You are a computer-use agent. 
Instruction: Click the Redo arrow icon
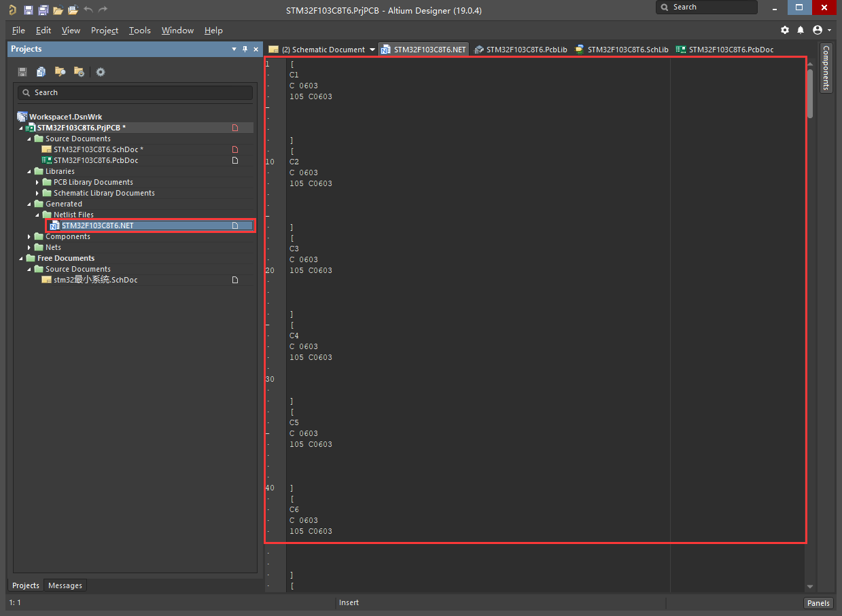point(103,10)
